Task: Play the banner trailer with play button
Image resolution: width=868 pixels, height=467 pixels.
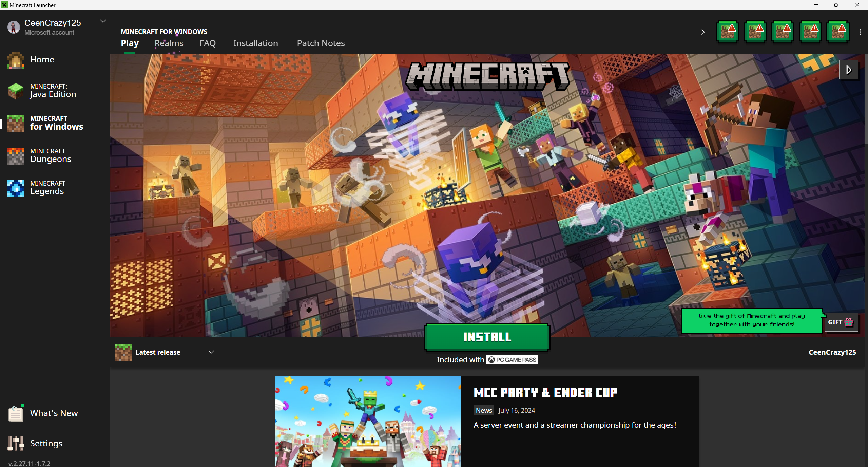Action: pos(848,70)
